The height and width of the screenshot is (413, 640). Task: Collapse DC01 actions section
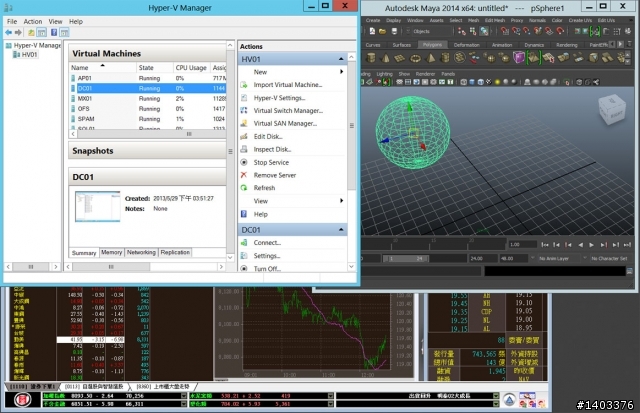(341, 230)
